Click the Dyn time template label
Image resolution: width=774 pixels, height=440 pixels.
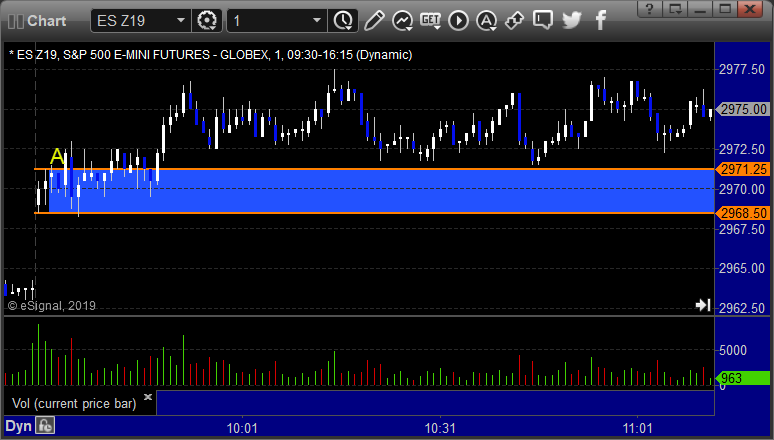click(18, 426)
